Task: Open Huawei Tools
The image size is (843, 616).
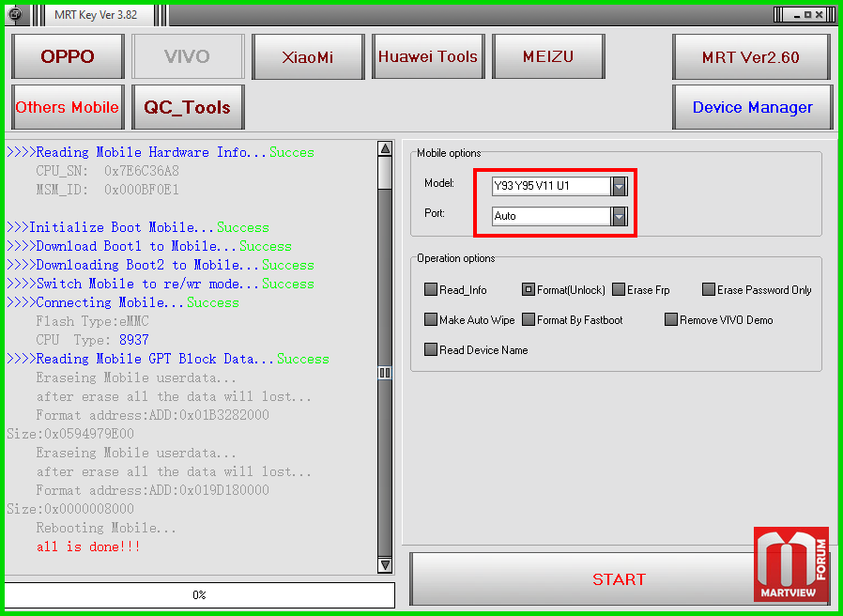Action: click(x=428, y=56)
